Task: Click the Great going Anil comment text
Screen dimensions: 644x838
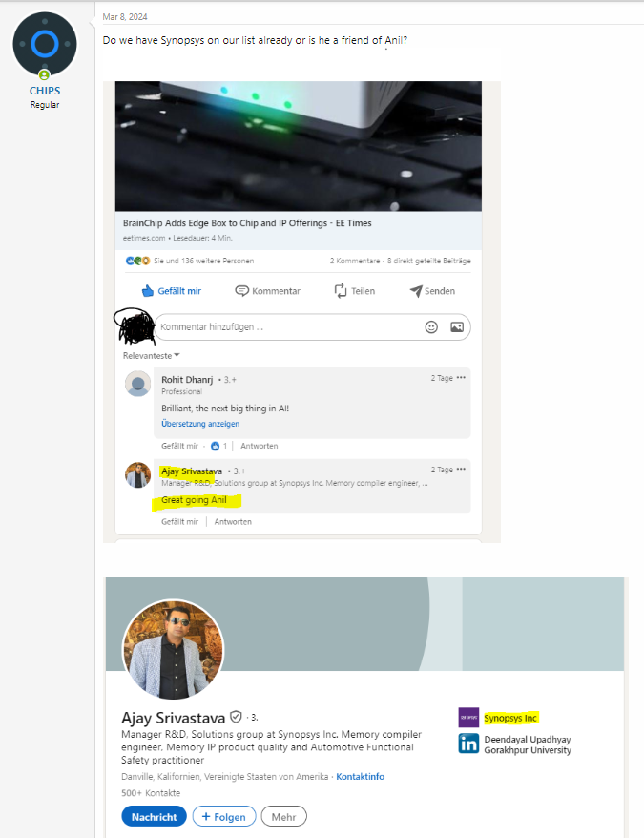Action: (194, 500)
